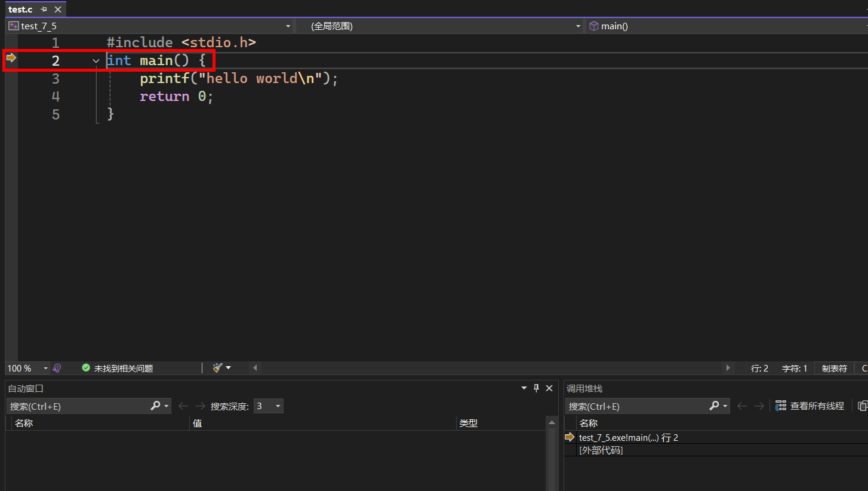Click the editor horizontal scroll right arrow

click(x=728, y=368)
